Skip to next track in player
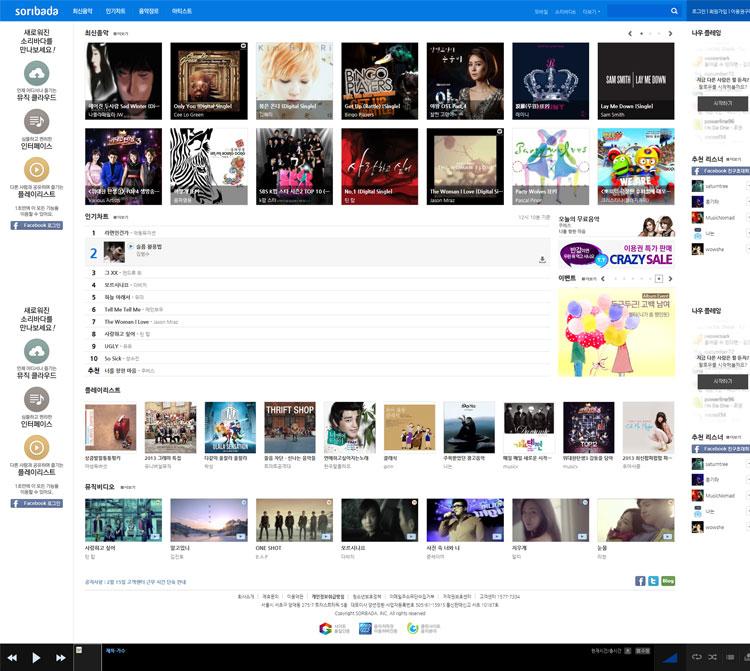The image size is (750, 671). pos(61,658)
